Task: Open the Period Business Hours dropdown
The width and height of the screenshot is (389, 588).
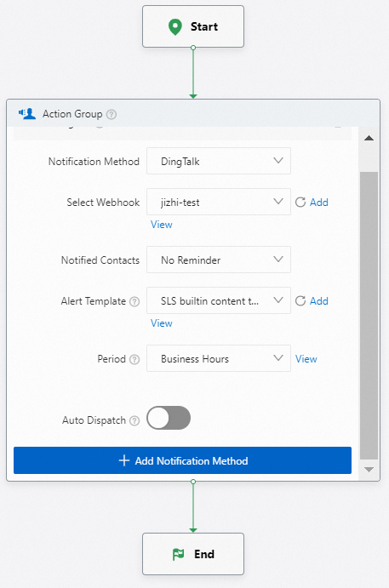Action: tap(219, 358)
